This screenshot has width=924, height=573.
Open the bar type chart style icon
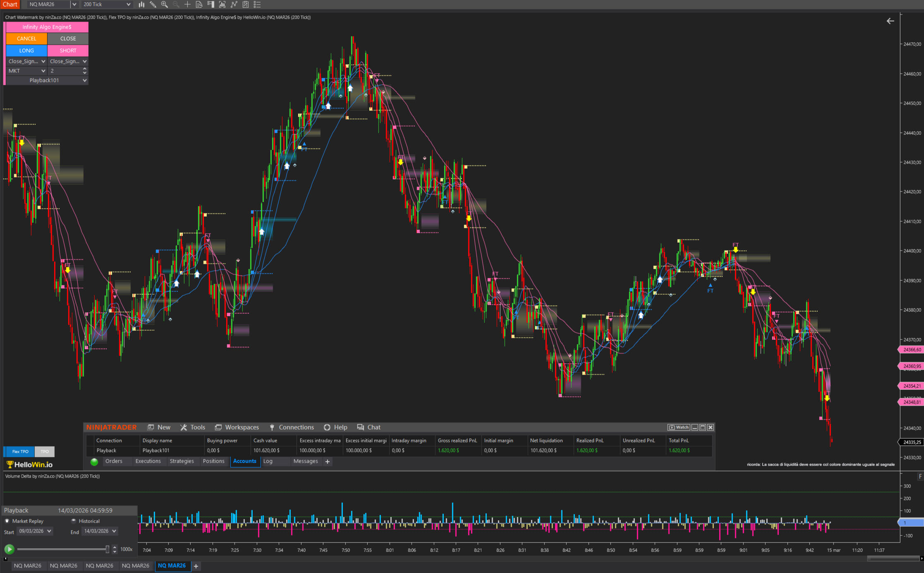tap(141, 5)
